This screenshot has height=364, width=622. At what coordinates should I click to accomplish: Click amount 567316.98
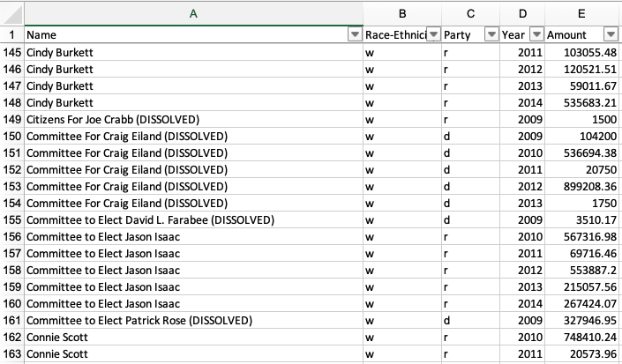point(582,236)
